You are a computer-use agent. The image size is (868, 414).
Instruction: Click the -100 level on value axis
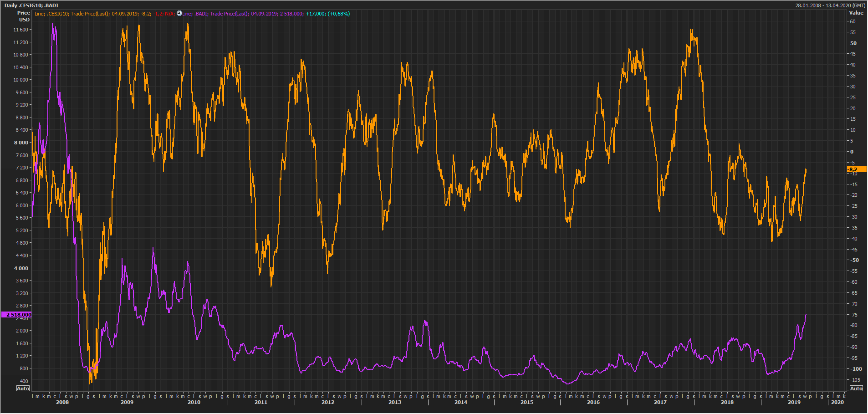pos(856,369)
